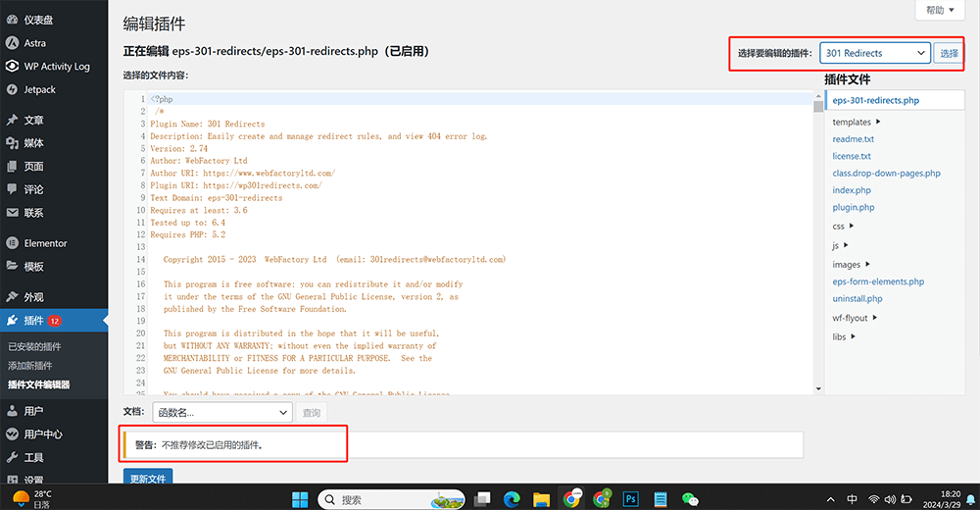This screenshot has height=510, width=980.
Task: Expand the 帮助 help dropdown
Action: (940, 10)
